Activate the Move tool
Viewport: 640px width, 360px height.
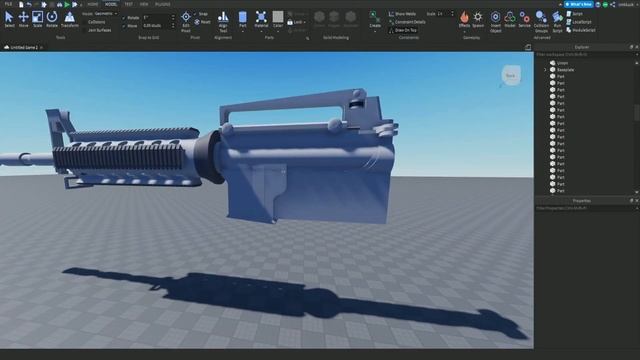[23, 19]
